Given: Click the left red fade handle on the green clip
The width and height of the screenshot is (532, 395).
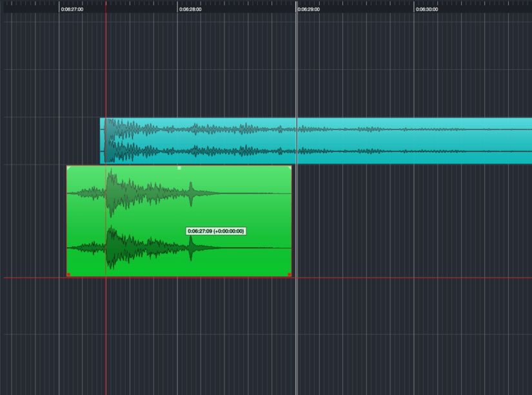Looking at the screenshot, I should [68, 274].
